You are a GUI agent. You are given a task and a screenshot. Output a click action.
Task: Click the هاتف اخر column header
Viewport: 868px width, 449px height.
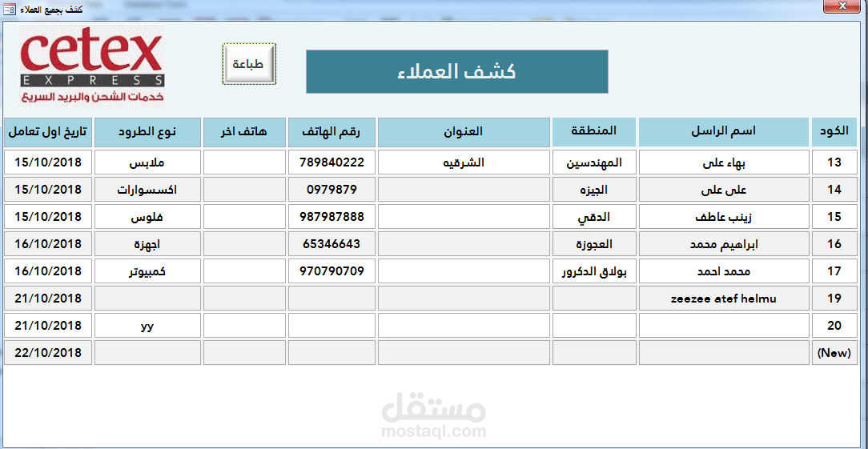pyautogui.click(x=244, y=132)
